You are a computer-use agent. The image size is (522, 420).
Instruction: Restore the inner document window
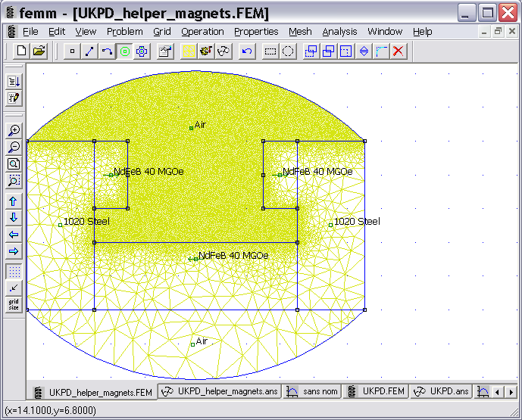(498, 32)
